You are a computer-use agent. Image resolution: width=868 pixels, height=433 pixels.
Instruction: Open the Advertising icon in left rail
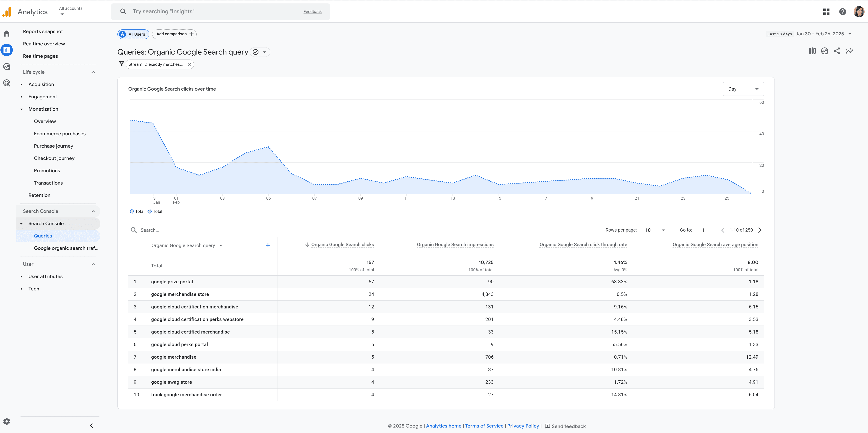tap(7, 83)
